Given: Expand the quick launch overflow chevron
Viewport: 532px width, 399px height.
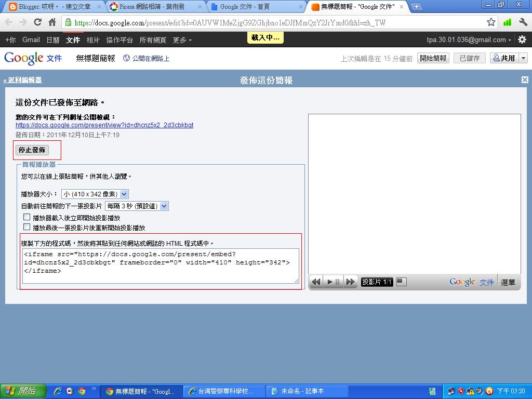Looking at the screenshot, I should click(94, 389).
